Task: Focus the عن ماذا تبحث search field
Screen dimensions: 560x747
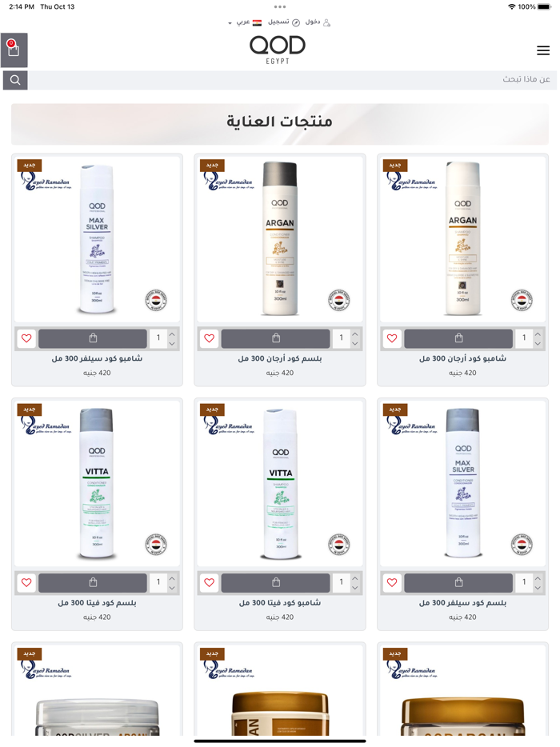Action: tap(292, 80)
